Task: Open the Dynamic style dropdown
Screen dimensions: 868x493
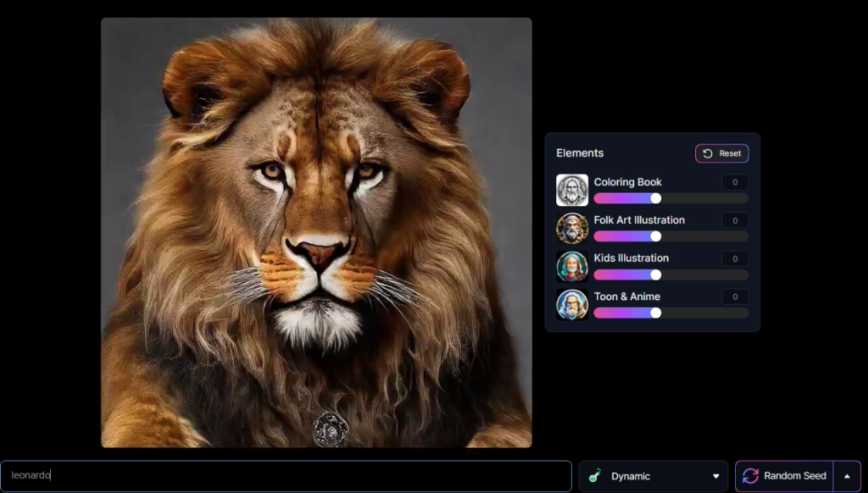Action: [x=654, y=476]
